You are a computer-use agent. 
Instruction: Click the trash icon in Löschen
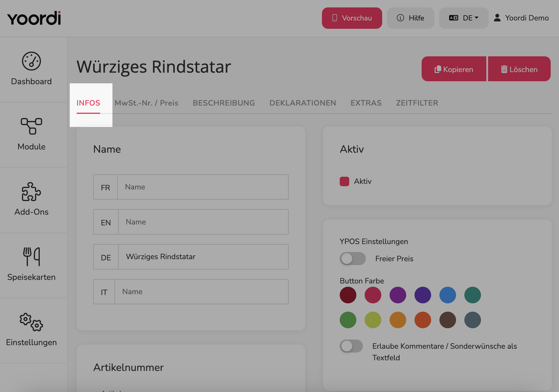[x=504, y=69]
